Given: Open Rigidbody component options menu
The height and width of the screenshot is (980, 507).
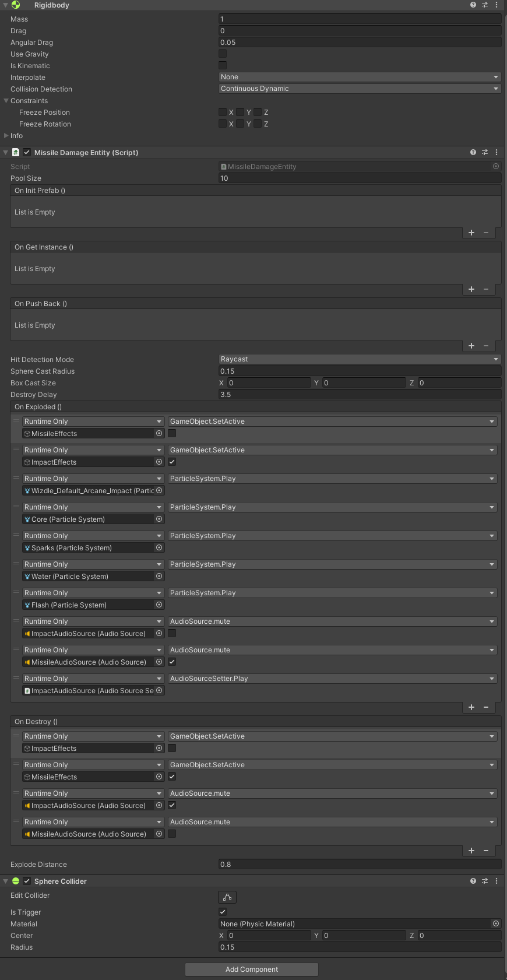Looking at the screenshot, I should [x=497, y=5].
